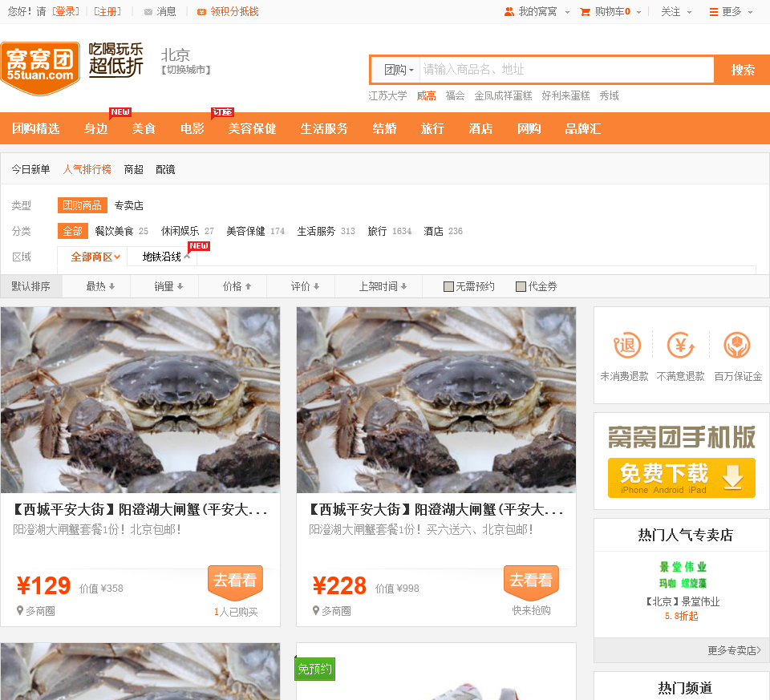Expand the 我的窝窝 menu arrow
This screenshot has height=700, width=770.
click(567, 12)
